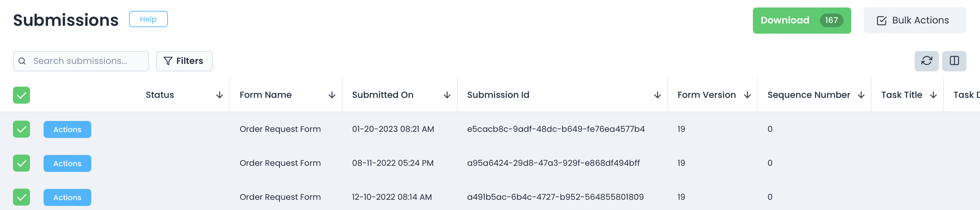
Task: Sort by Form Name using arrow icon
Action: tap(332, 95)
